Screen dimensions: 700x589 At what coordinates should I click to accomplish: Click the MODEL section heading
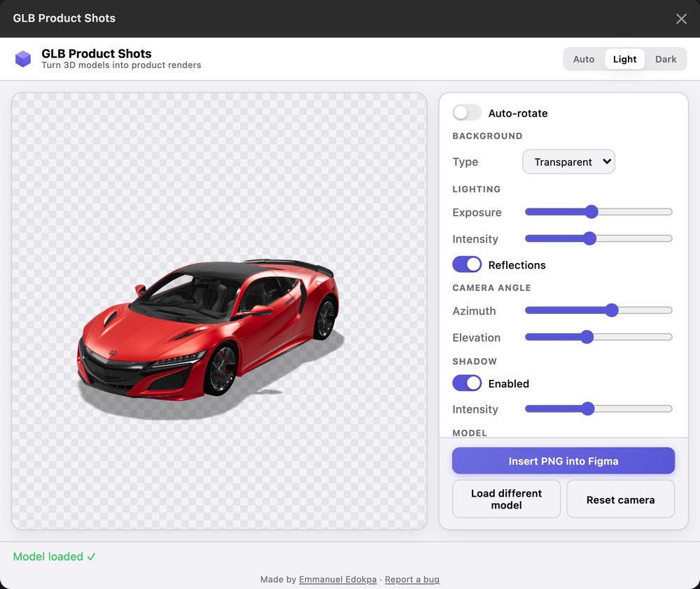[470, 432]
